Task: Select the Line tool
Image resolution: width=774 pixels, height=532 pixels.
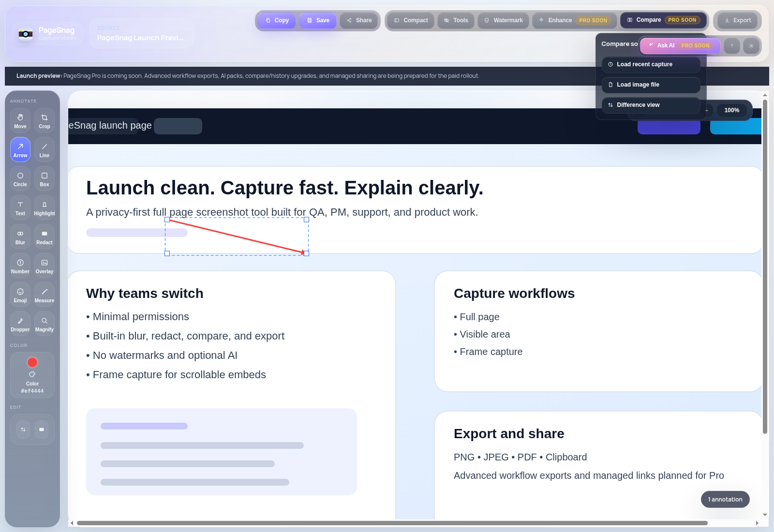Action: 45,149
